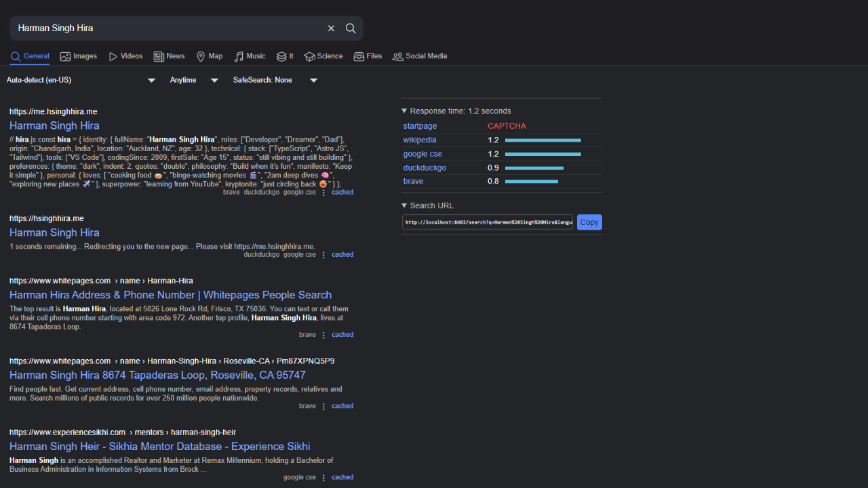
Task: Click the search URL text field
Action: 488,222
